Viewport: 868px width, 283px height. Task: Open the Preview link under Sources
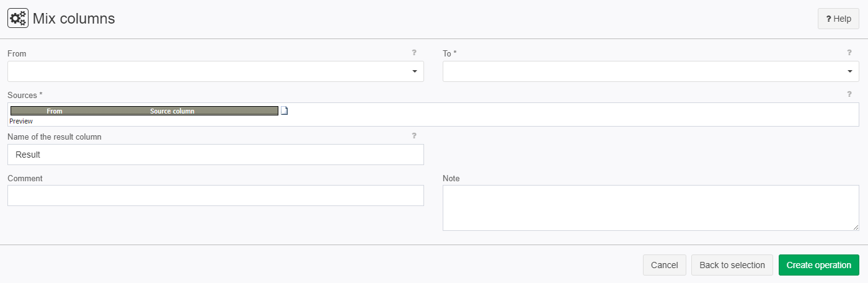pyautogui.click(x=21, y=121)
